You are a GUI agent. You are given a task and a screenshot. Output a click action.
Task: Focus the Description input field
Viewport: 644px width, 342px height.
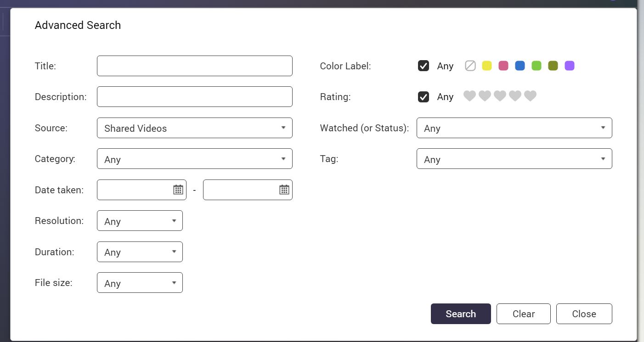(195, 96)
